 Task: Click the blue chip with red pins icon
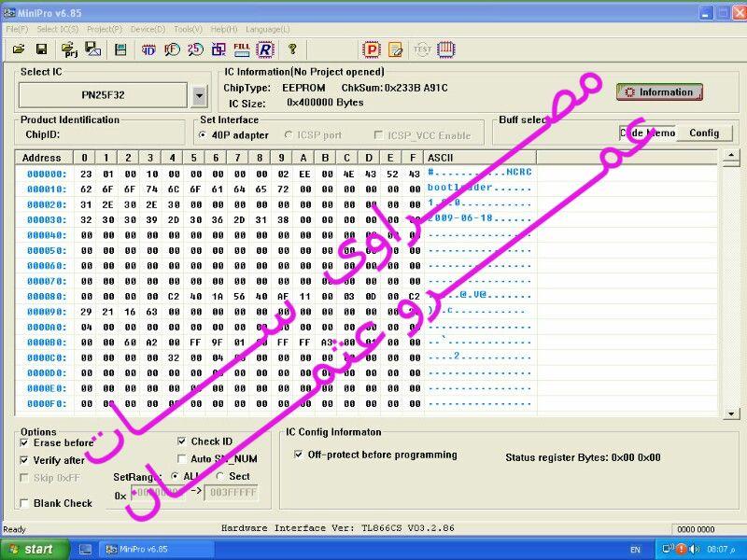[446, 49]
